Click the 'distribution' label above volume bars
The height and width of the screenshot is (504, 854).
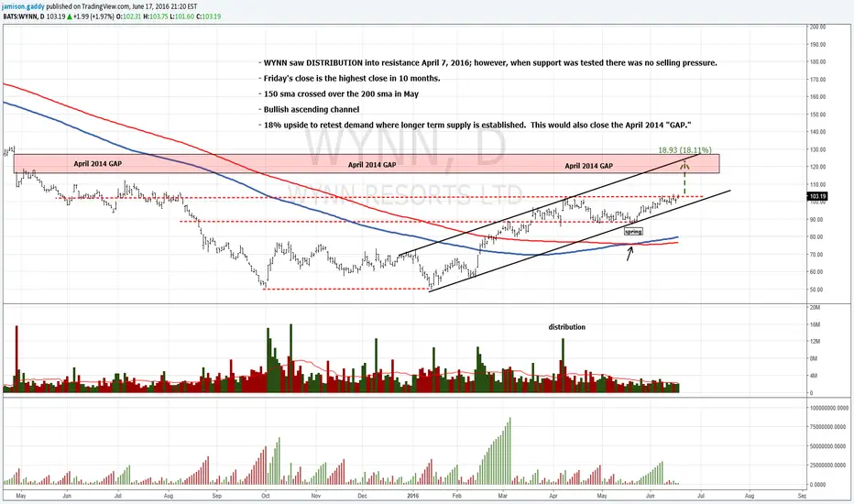[566, 327]
